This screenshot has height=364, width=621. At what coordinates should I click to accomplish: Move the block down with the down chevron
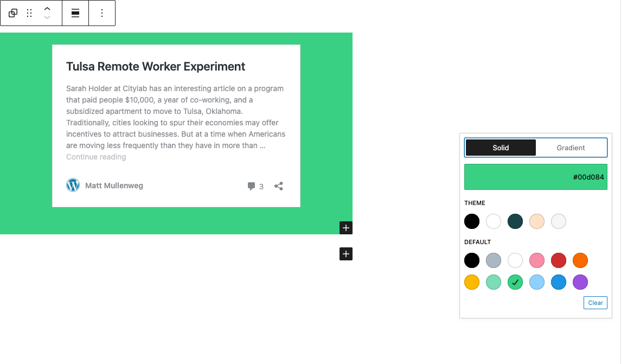[x=47, y=17]
